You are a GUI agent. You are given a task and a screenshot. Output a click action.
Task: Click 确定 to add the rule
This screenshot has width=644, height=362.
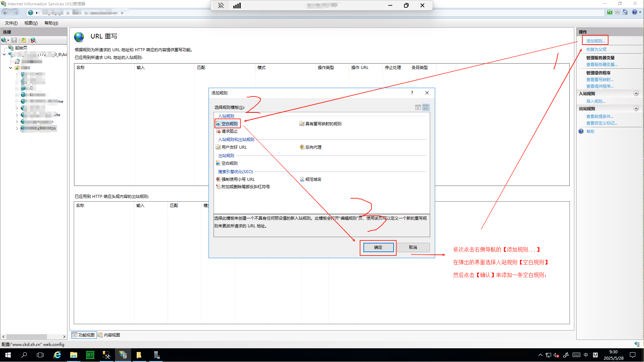coord(378,247)
